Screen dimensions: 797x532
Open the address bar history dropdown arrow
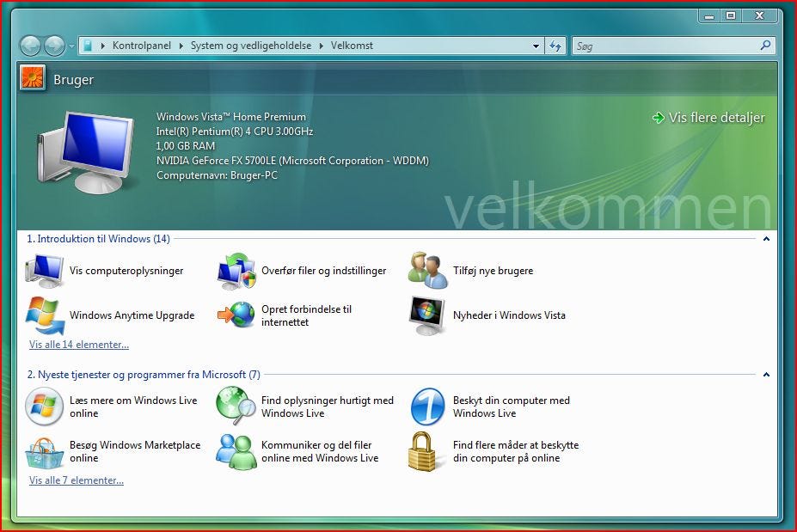(x=536, y=46)
